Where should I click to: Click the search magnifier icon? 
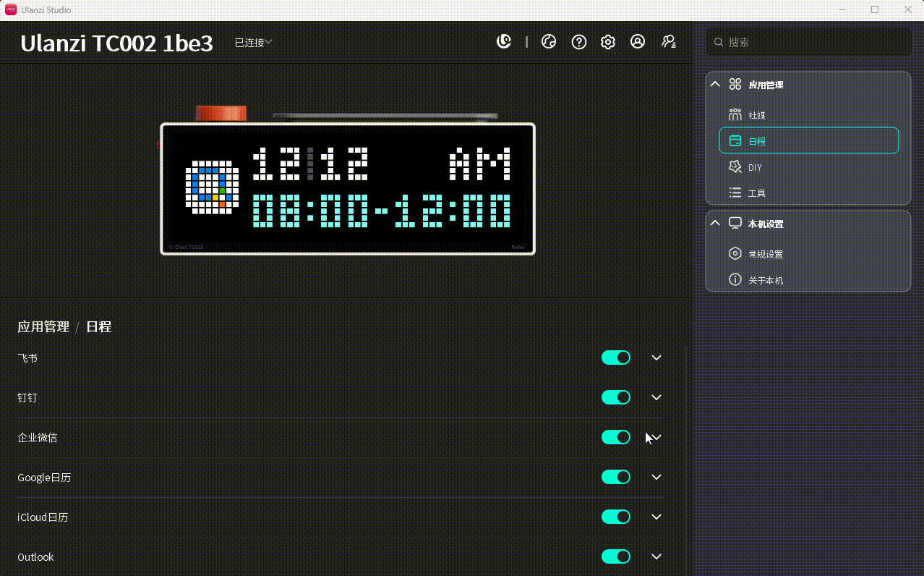click(719, 43)
